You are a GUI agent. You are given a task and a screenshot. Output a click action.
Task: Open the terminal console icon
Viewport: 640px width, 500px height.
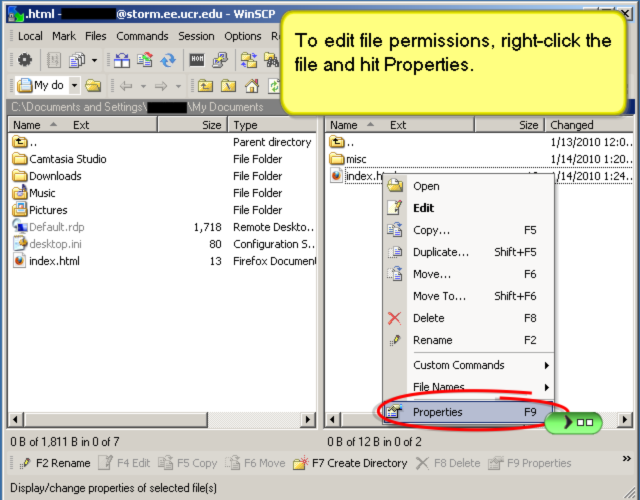point(197,60)
